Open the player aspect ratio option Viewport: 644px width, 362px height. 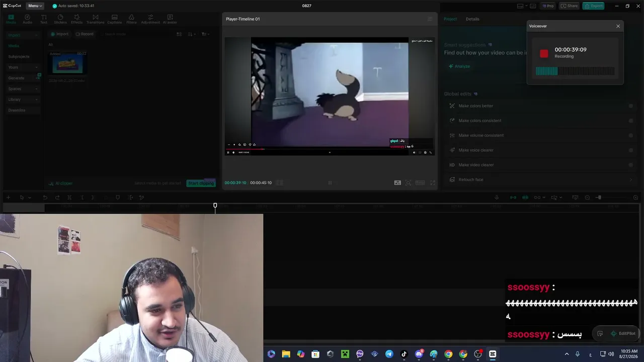[420, 183]
